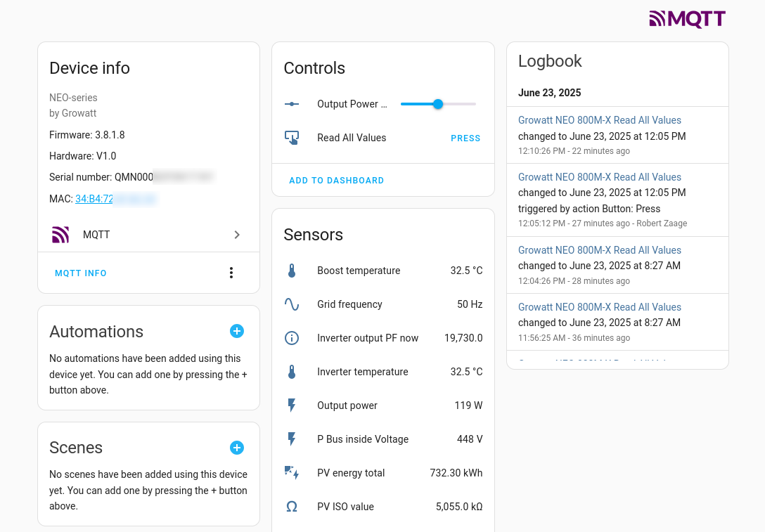Click the 448 V bus voltage value

[x=470, y=439]
